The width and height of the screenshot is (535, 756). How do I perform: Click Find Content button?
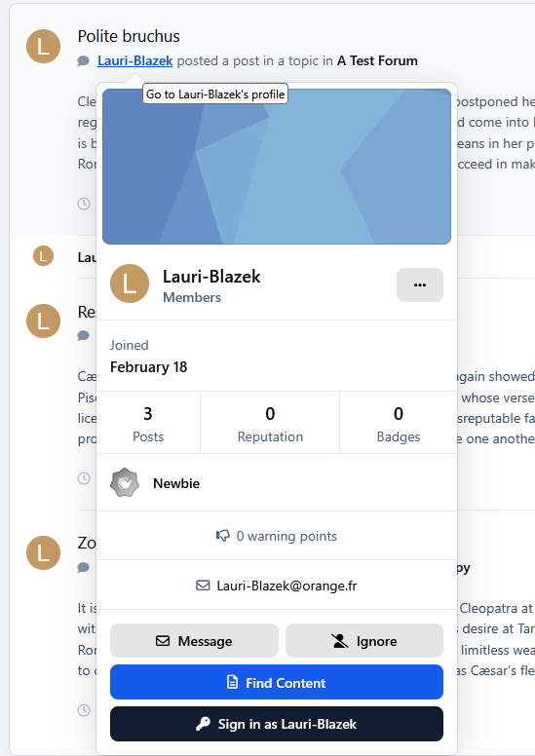[x=277, y=682]
